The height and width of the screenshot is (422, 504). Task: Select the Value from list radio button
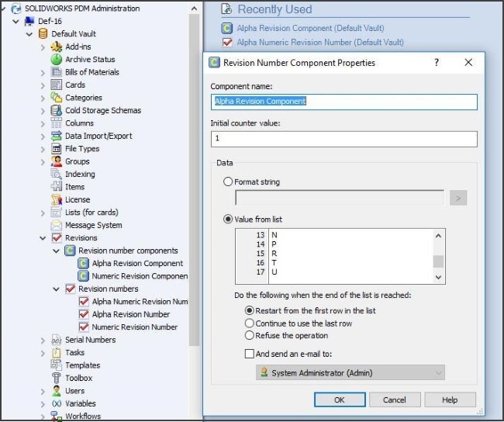coord(227,220)
